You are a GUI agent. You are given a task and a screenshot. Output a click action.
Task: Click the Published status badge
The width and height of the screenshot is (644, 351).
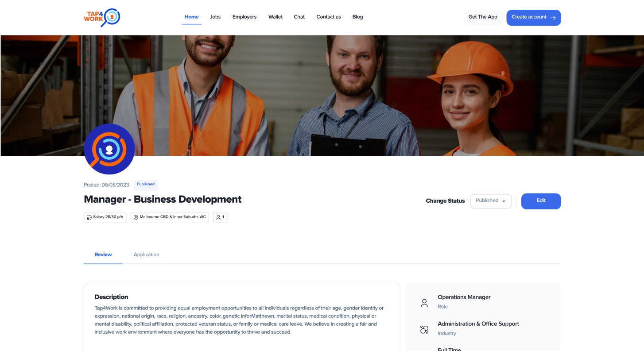click(146, 185)
